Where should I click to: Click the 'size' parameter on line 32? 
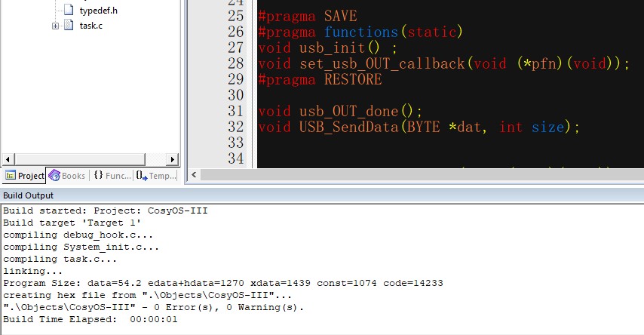click(x=548, y=127)
